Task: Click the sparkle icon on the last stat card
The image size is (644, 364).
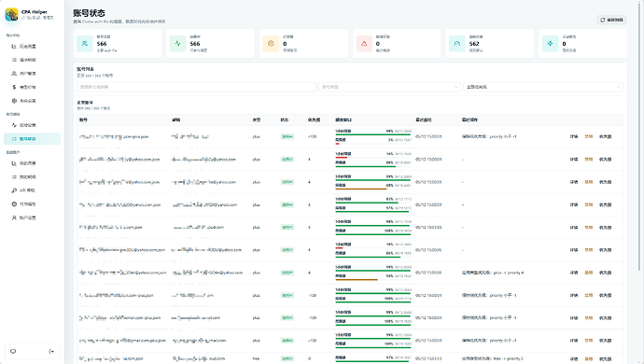Action: pyautogui.click(x=551, y=44)
